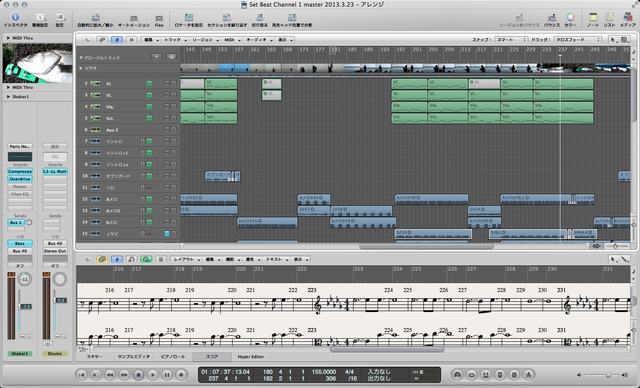Open the Snap (スナップ) dropdown
This screenshot has height=388, width=640.
(x=511, y=40)
